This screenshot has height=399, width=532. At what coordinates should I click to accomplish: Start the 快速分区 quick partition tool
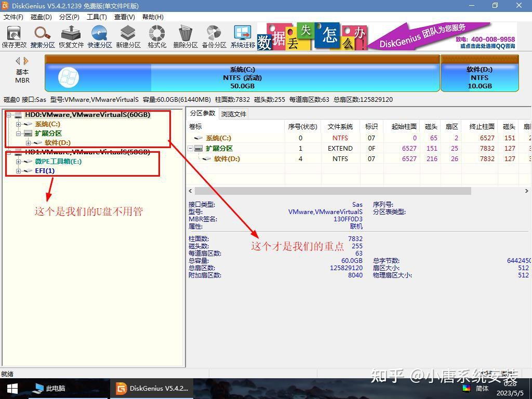coord(100,37)
